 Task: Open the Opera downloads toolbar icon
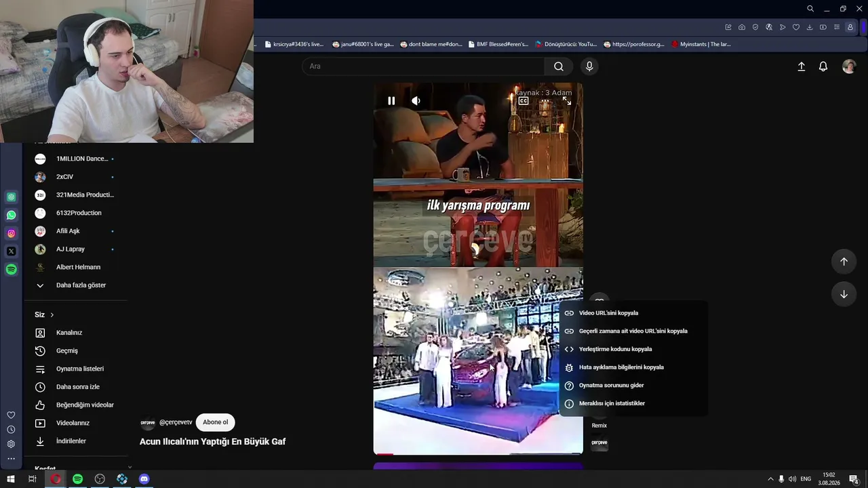pyautogui.click(x=810, y=27)
